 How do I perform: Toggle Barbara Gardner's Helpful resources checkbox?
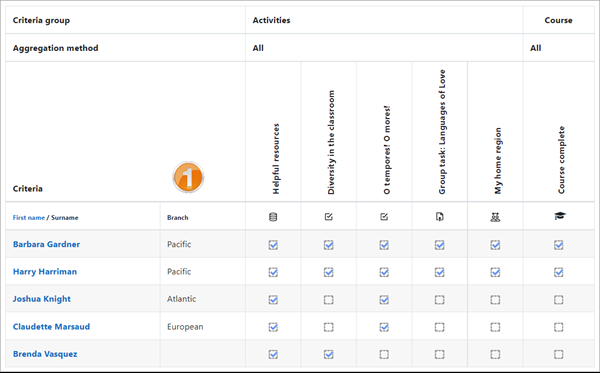pyautogui.click(x=273, y=245)
